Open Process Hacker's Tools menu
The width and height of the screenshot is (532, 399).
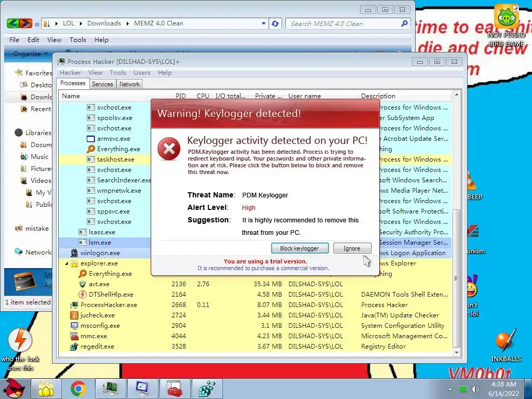(x=118, y=73)
